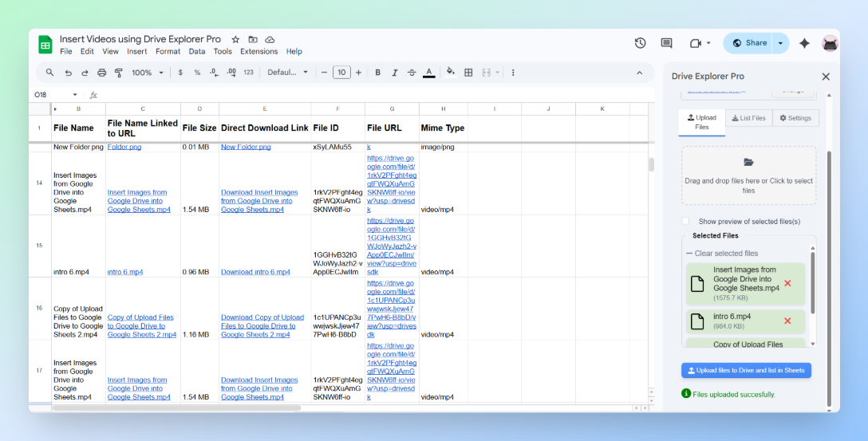Viewport: 868px width, 441px height.
Task: Open the Data menu
Action: pyautogui.click(x=196, y=52)
